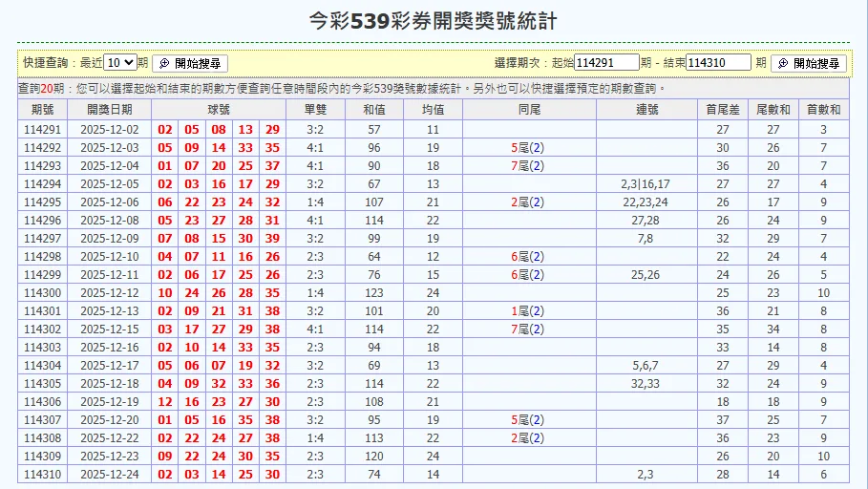Click the 期號 column header

[43, 110]
